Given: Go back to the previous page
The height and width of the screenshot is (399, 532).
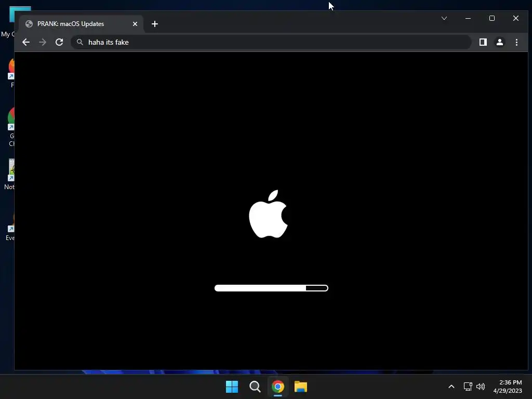Looking at the screenshot, I should coord(26,42).
